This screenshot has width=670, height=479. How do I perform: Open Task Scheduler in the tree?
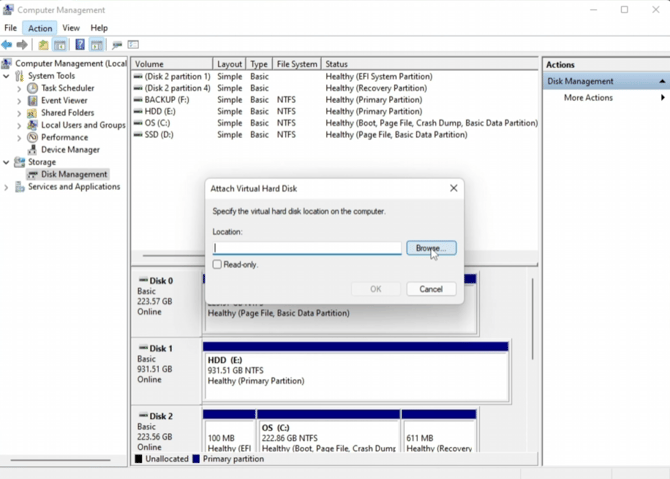point(67,88)
